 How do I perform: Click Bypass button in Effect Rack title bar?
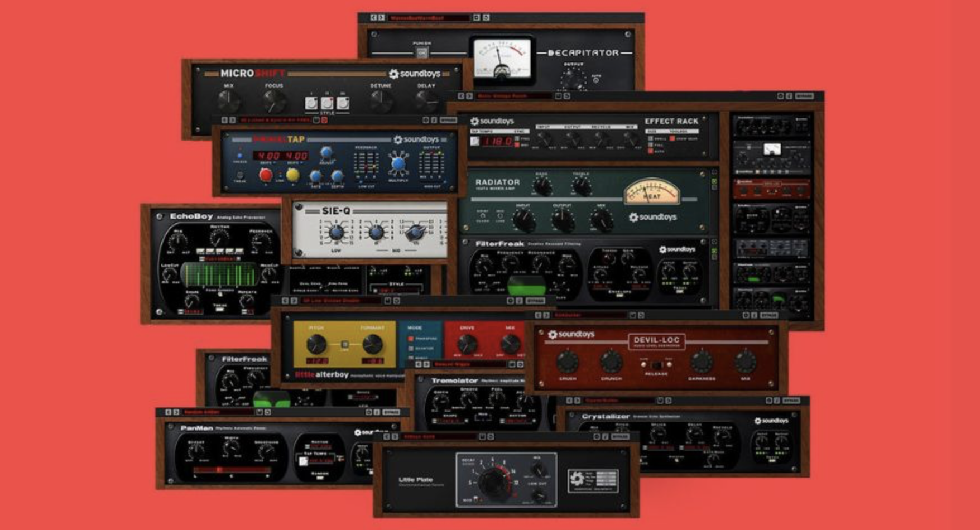click(804, 97)
